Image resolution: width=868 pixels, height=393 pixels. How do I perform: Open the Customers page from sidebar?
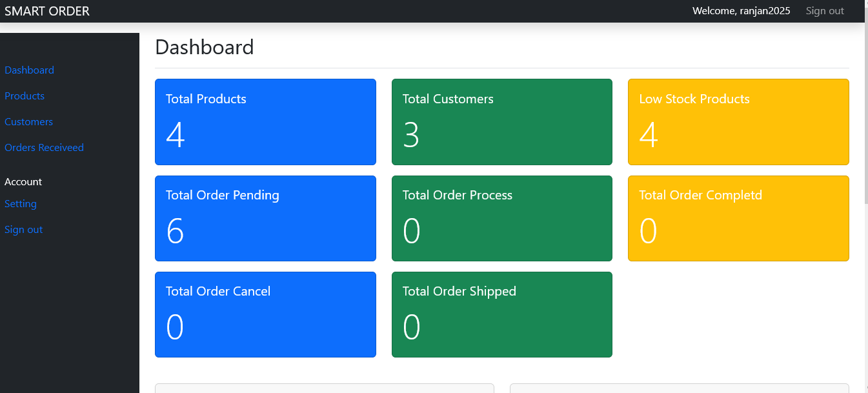(28, 121)
